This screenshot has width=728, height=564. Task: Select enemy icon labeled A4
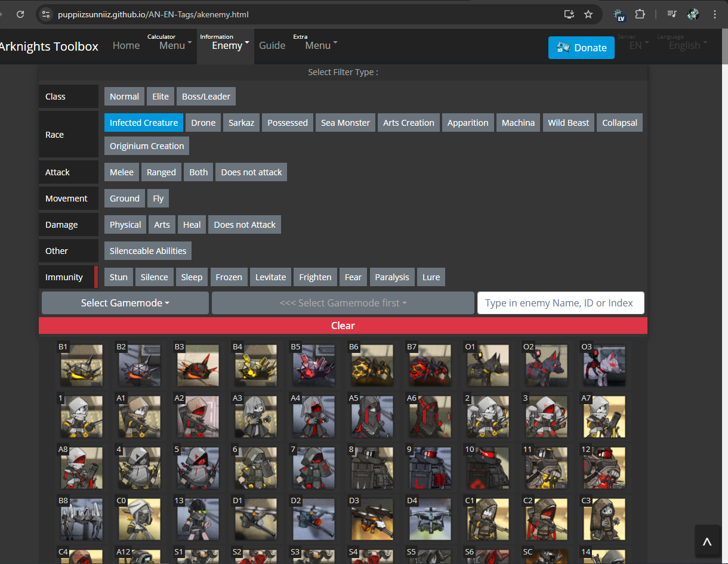[314, 417]
